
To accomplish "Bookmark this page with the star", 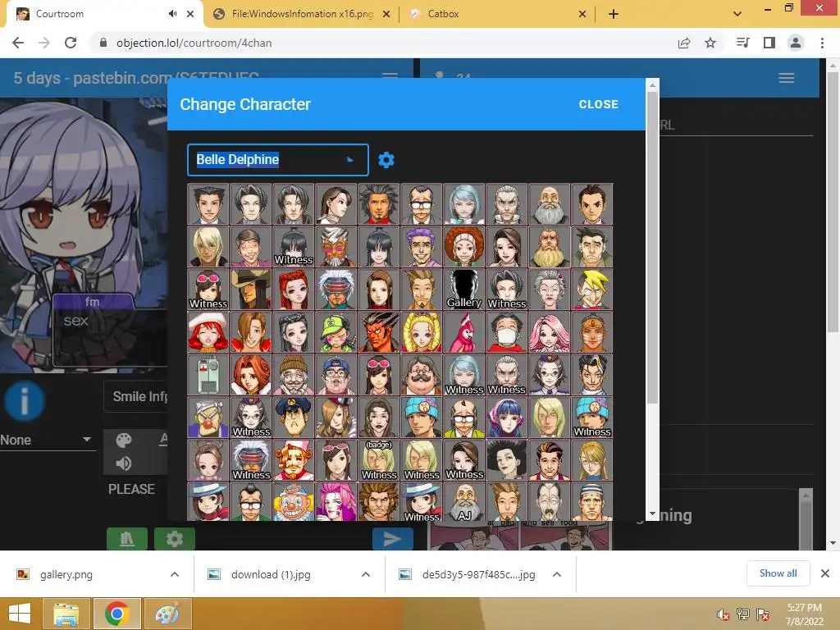I will pyautogui.click(x=710, y=43).
